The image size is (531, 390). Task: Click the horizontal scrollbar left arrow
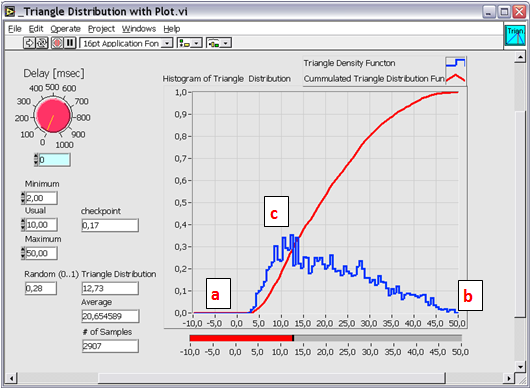11,378
